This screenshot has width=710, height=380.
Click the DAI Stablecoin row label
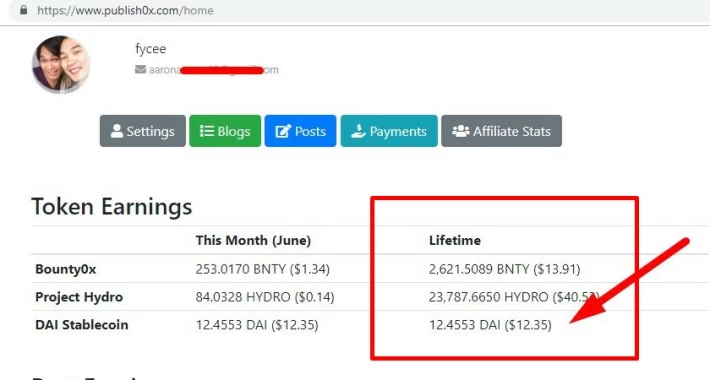click(82, 325)
